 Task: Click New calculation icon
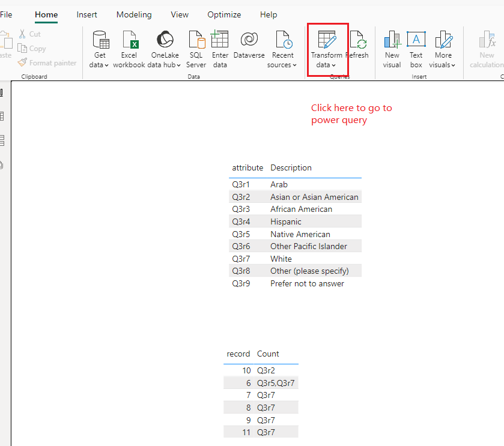(x=487, y=39)
